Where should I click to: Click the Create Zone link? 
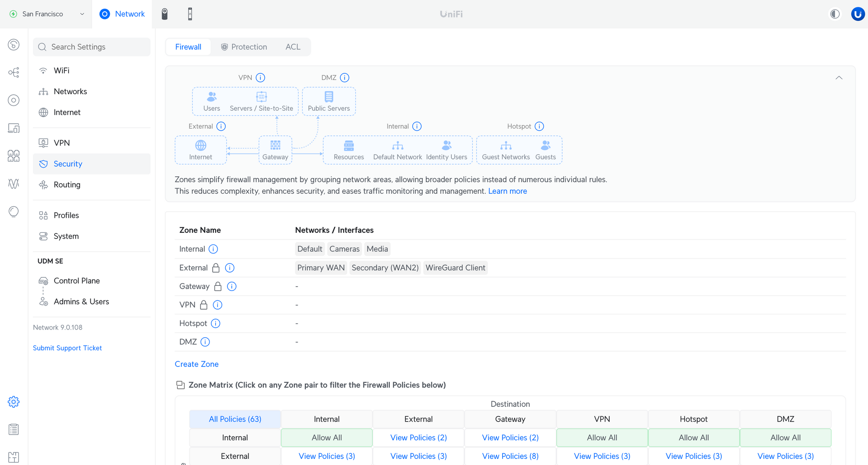pyautogui.click(x=197, y=364)
